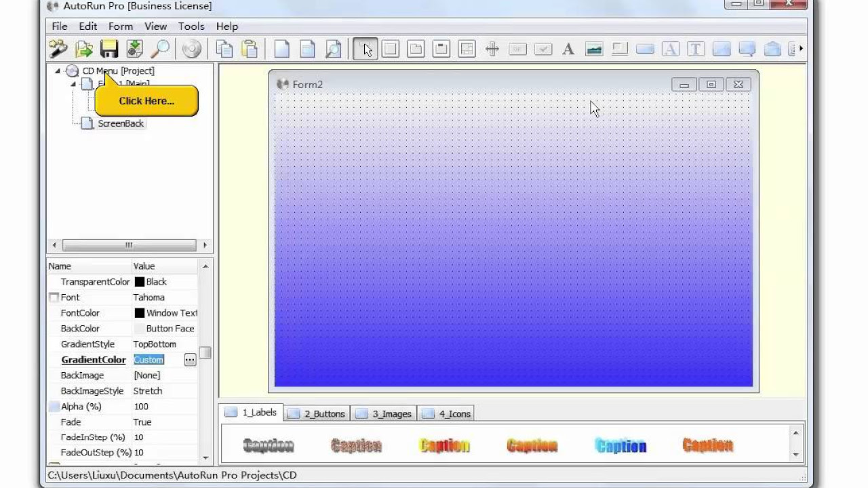Open the File menu
This screenshot has height=488, width=868.
click(60, 26)
